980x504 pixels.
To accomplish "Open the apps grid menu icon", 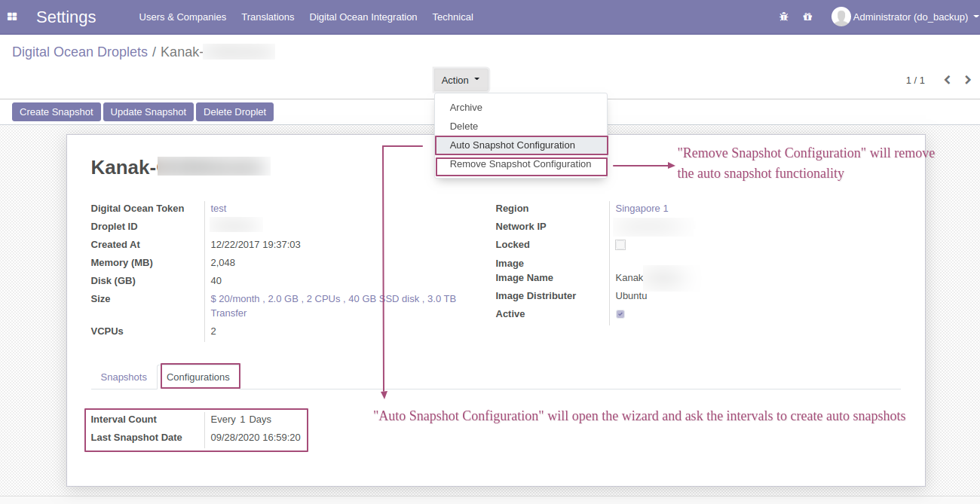I will [x=12, y=17].
